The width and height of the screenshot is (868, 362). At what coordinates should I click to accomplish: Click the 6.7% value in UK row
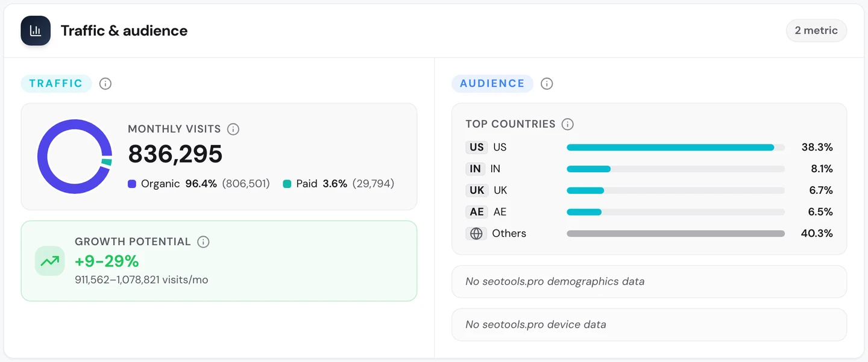coord(820,190)
